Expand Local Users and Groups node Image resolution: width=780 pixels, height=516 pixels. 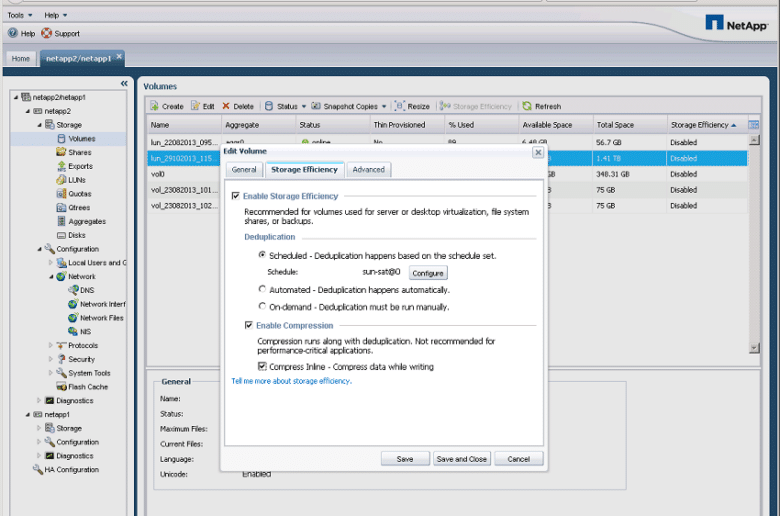tap(51, 262)
